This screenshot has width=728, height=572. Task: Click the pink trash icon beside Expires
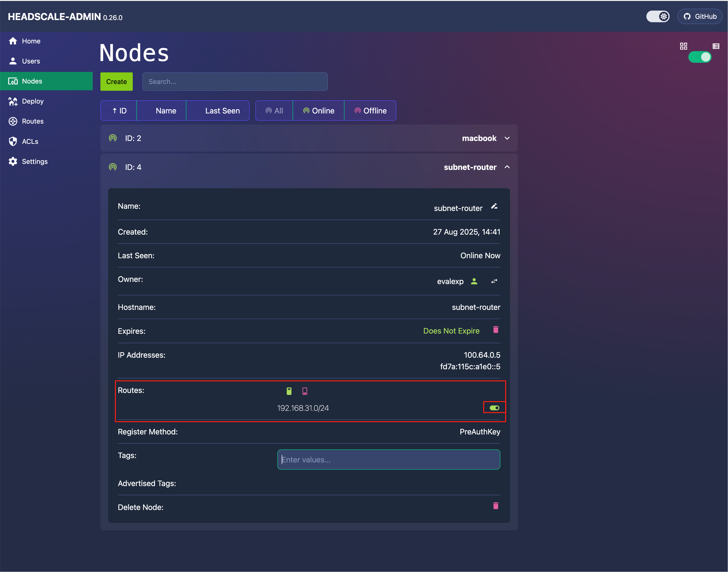pos(496,330)
